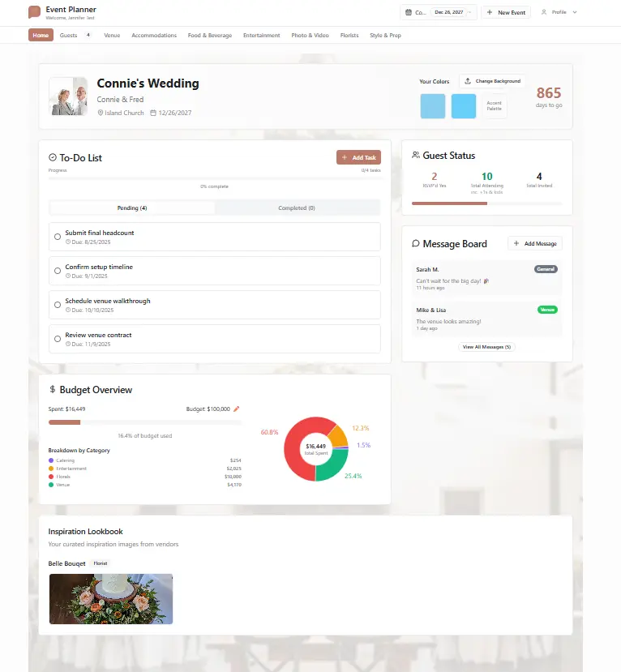Image resolution: width=621 pixels, height=672 pixels.
Task: Switch to the Venue tab
Action: point(112,35)
